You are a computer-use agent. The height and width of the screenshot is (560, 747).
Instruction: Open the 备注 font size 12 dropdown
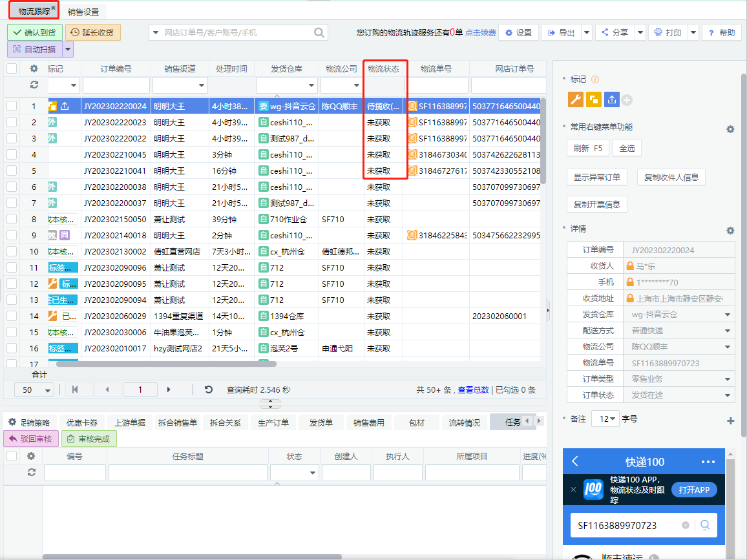(605, 419)
